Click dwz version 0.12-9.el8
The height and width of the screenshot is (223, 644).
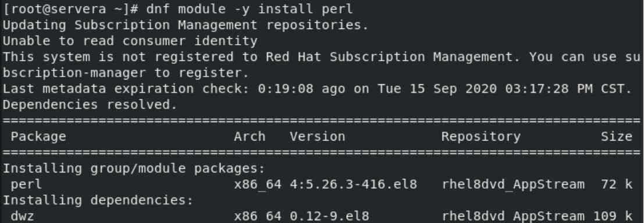click(329, 216)
